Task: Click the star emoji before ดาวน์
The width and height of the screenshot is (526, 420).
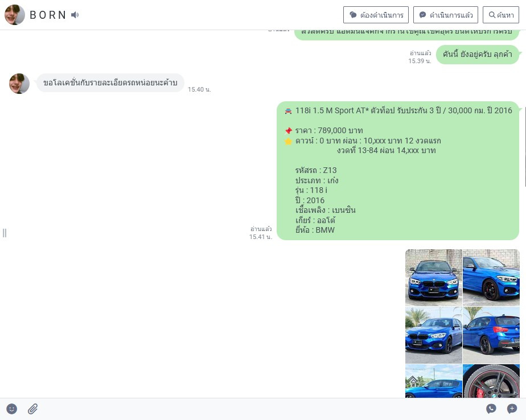Action: coord(288,141)
